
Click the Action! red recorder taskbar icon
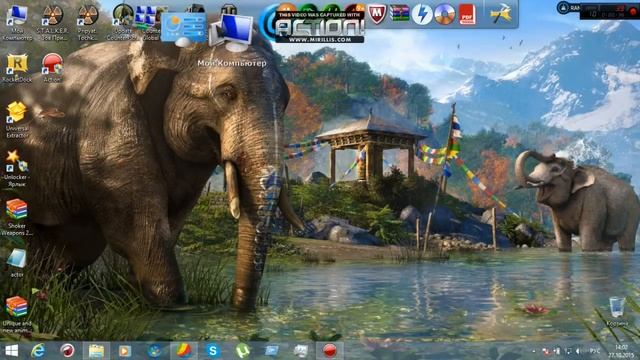(330, 351)
